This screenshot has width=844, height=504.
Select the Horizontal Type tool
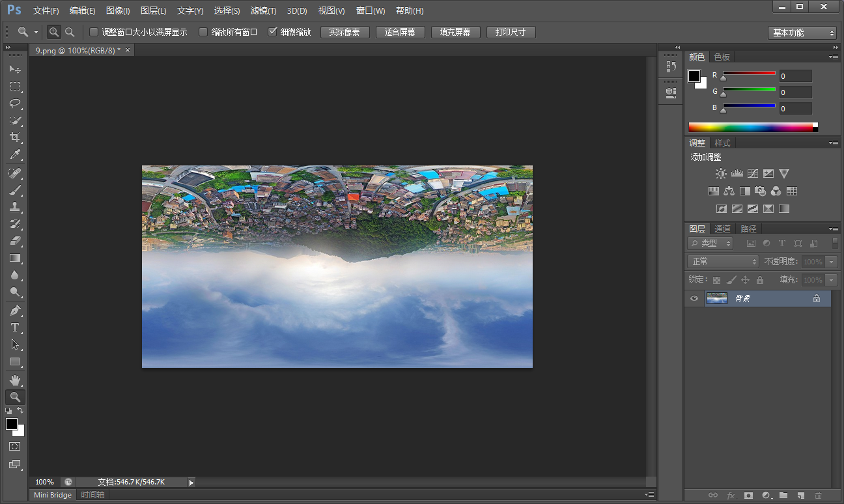(15, 328)
